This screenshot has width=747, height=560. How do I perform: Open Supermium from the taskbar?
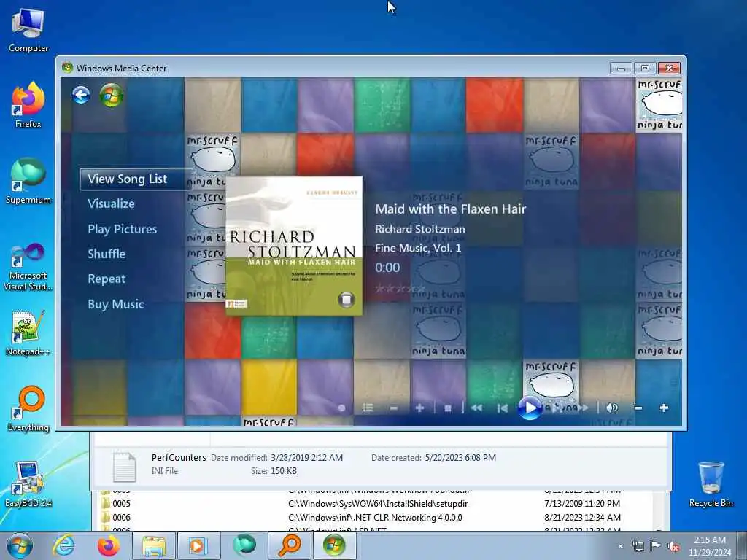pos(244,545)
